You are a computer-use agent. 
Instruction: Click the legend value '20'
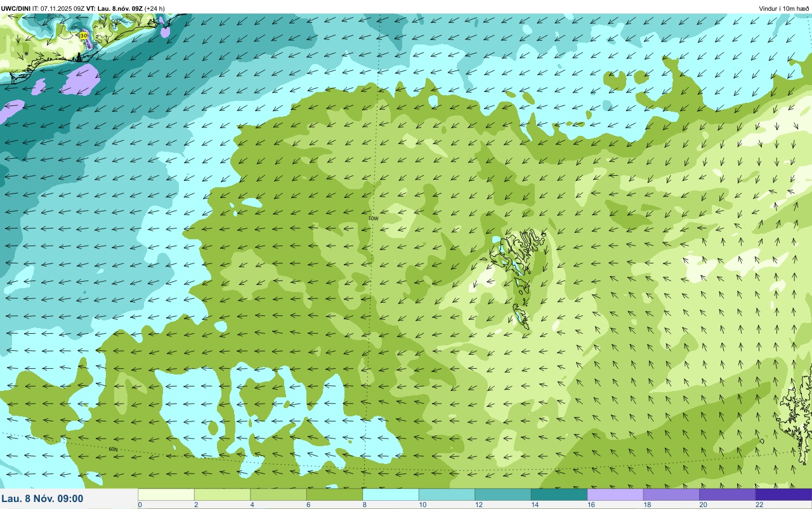703,505
